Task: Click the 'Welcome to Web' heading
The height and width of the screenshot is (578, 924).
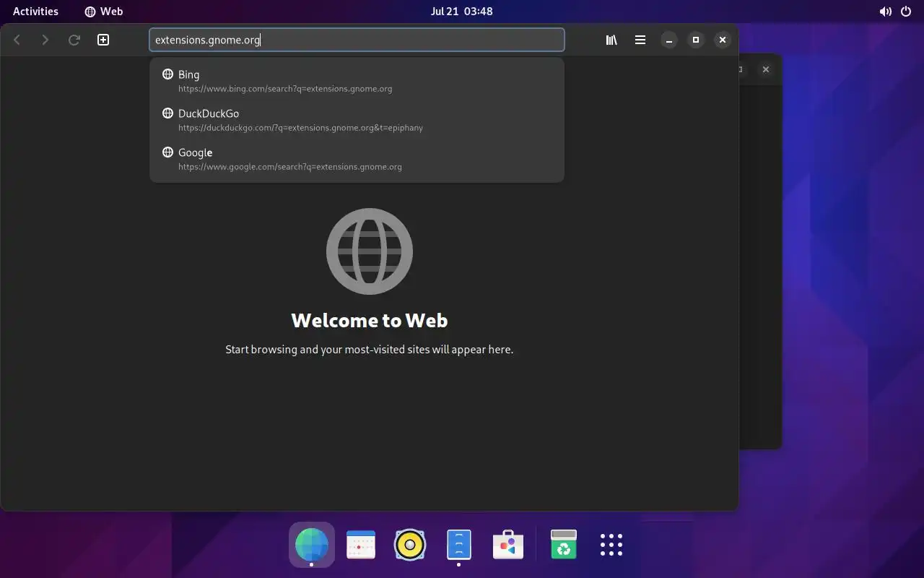Action: point(370,320)
